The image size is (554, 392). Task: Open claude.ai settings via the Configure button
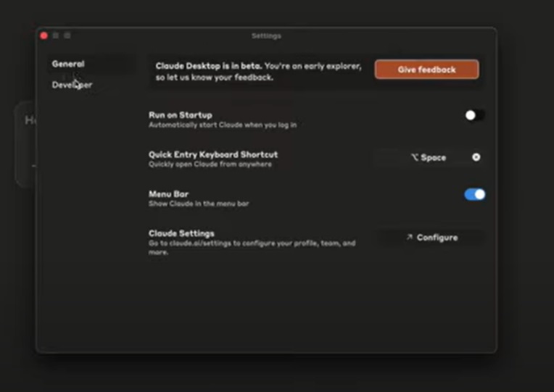[x=431, y=237]
